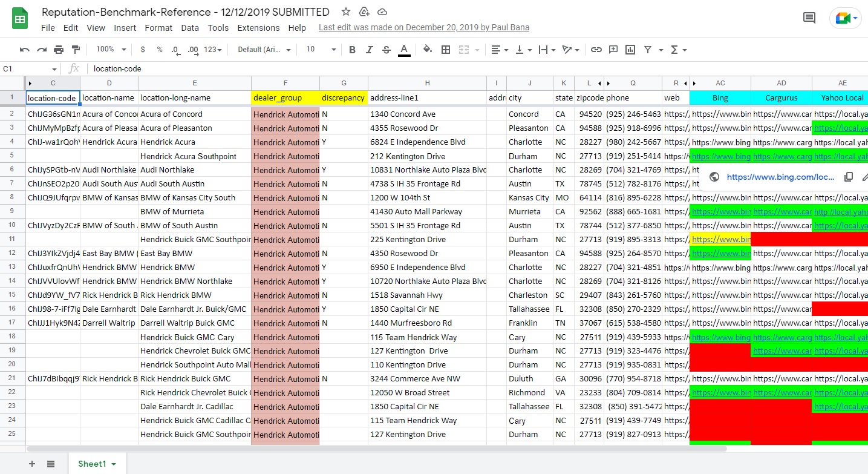Open the Cargurus link in row 19

tap(782, 351)
